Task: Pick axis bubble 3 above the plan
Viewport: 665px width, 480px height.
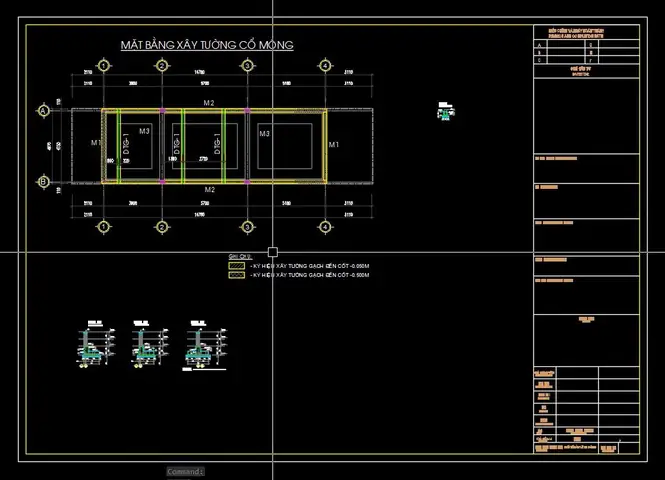Action: pos(247,66)
